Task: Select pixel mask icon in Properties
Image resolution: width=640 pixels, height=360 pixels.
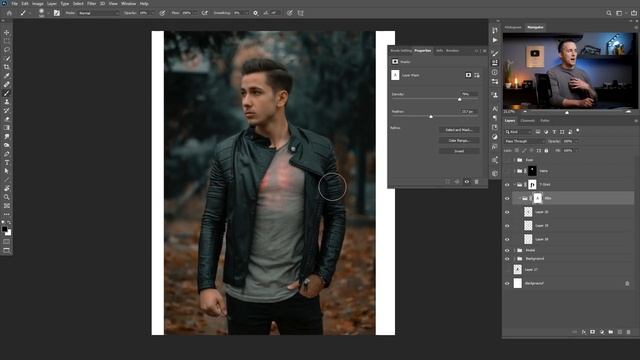Action: [x=468, y=75]
